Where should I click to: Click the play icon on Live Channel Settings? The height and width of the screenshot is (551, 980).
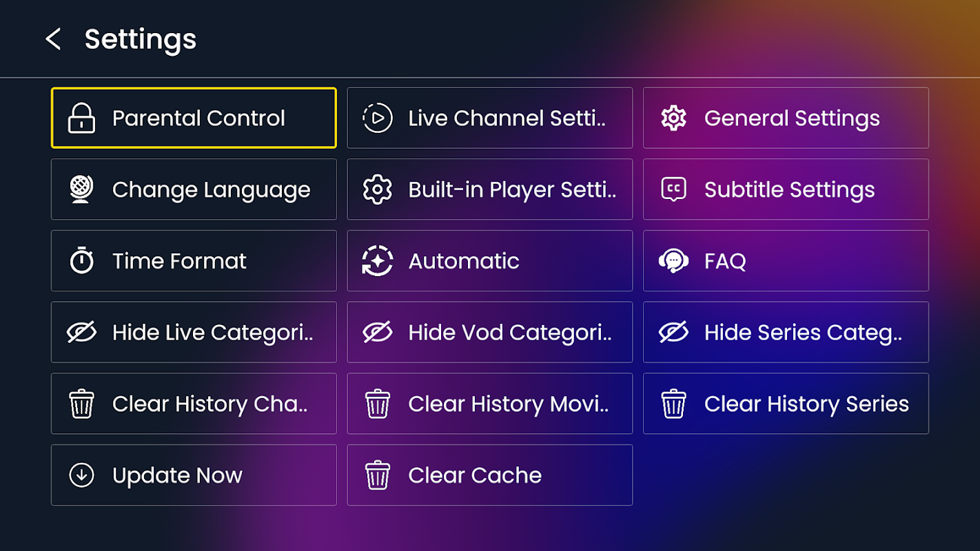pos(377,118)
